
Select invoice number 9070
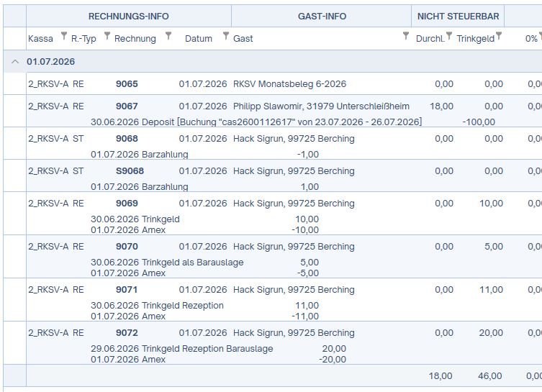(x=127, y=247)
